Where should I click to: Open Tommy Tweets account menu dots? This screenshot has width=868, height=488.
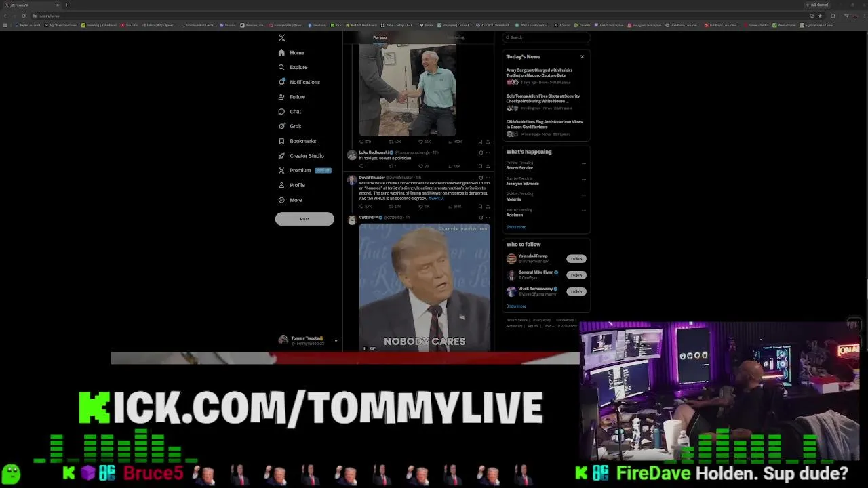[x=335, y=341]
